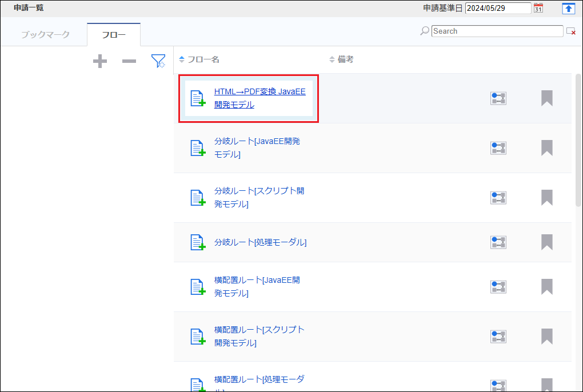The image size is (583, 392).
Task: Show the flow diagram for HTML→PDF変換 JavaEE開発モデル
Action: pos(498,98)
